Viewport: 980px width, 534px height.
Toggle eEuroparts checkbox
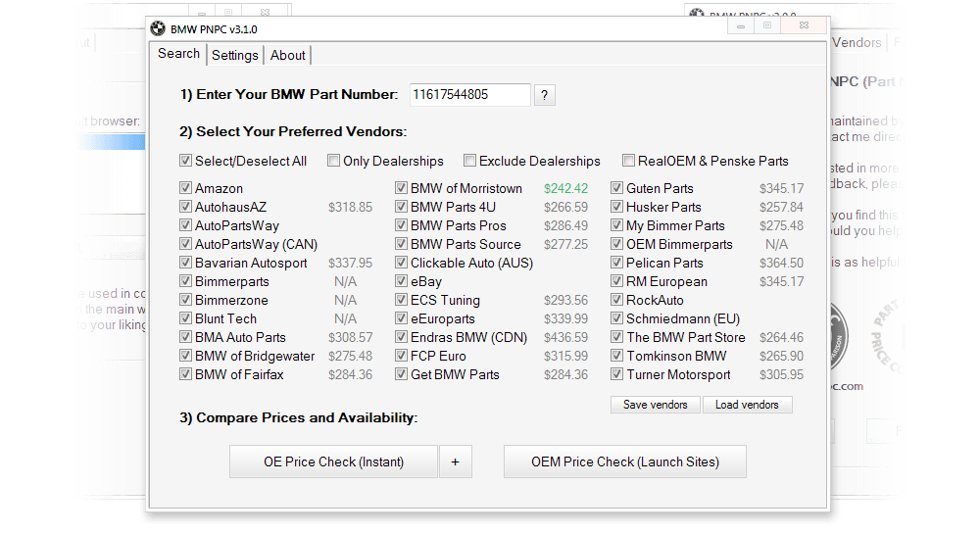[x=401, y=317]
